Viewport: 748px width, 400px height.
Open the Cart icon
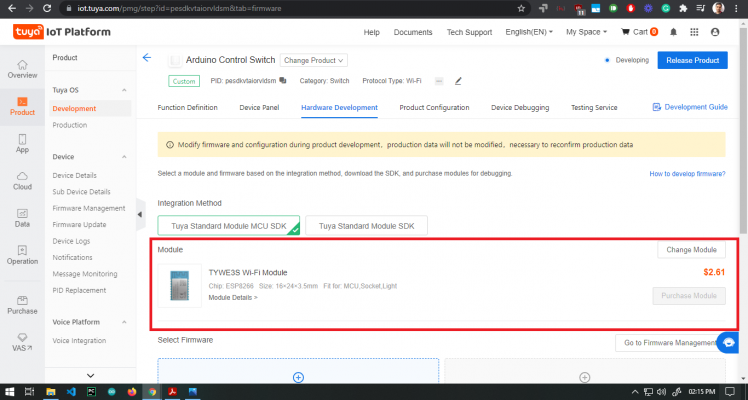pyautogui.click(x=639, y=32)
